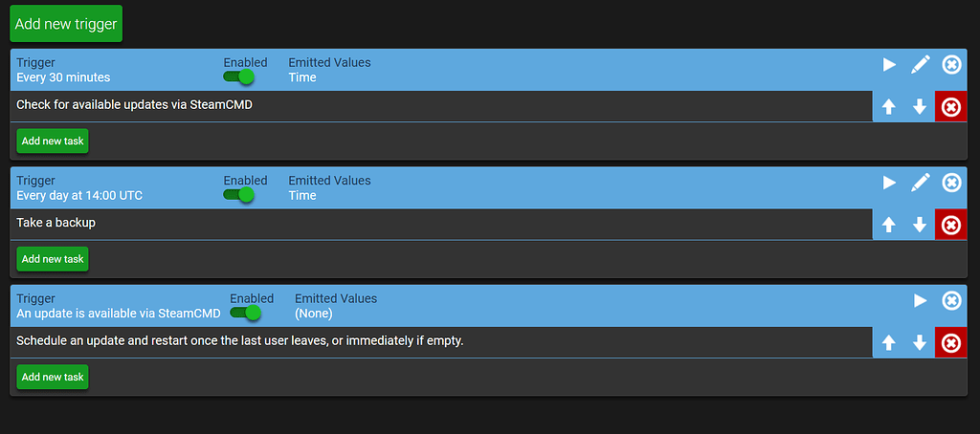Add new task under Every 30 minutes trigger
The width and height of the screenshot is (980, 434).
click(53, 141)
